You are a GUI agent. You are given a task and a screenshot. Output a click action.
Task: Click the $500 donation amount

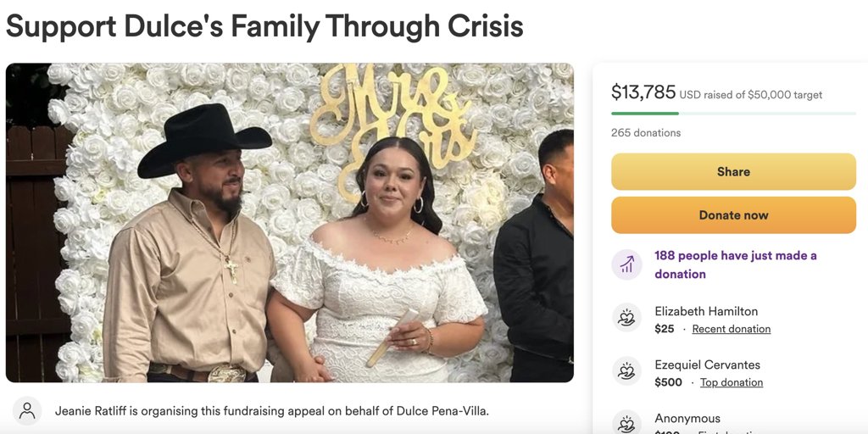click(668, 382)
